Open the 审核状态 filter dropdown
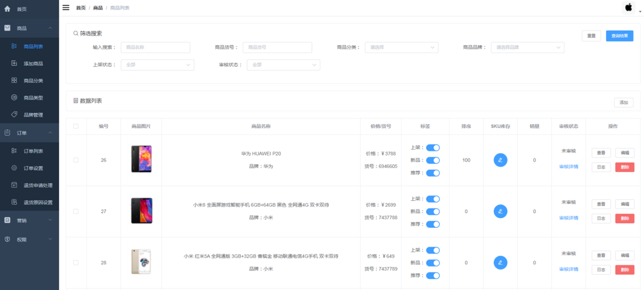 tap(283, 65)
